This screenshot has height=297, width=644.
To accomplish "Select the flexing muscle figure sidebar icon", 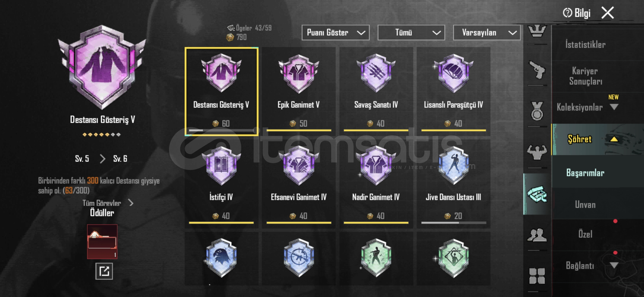I will click(x=537, y=152).
